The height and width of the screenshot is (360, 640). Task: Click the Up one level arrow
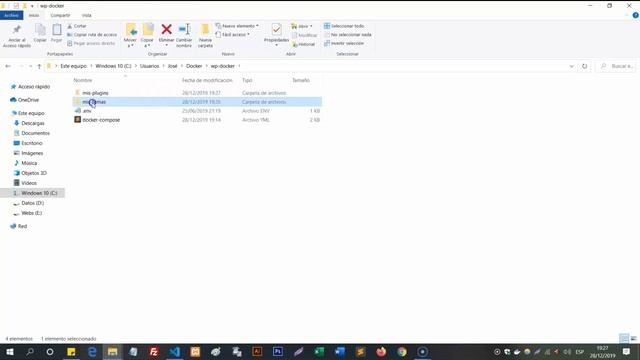pos(39,66)
